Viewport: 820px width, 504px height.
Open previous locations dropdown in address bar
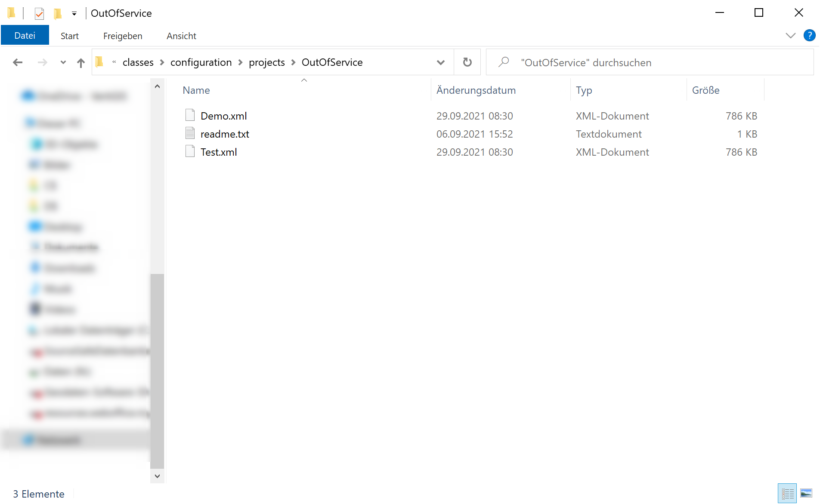(x=441, y=62)
